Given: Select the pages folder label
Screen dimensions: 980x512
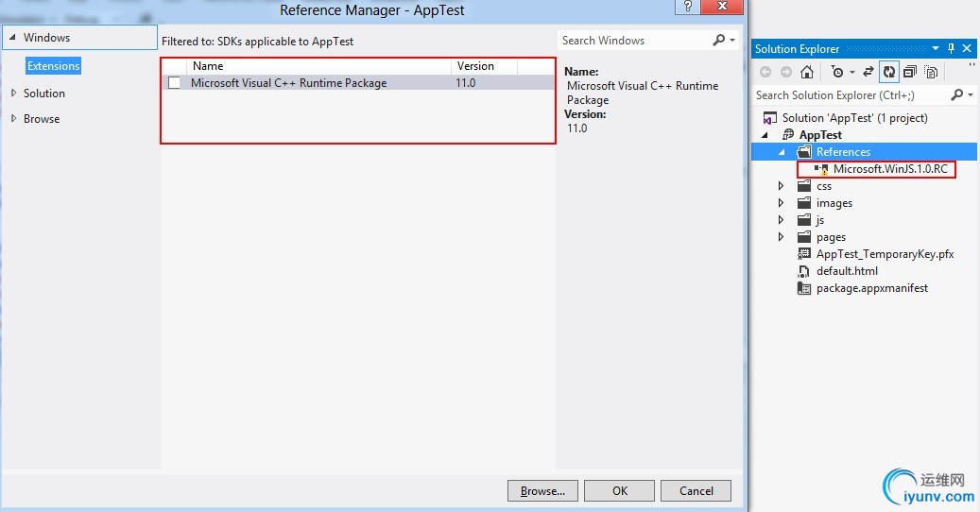Looking at the screenshot, I should (831, 237).
